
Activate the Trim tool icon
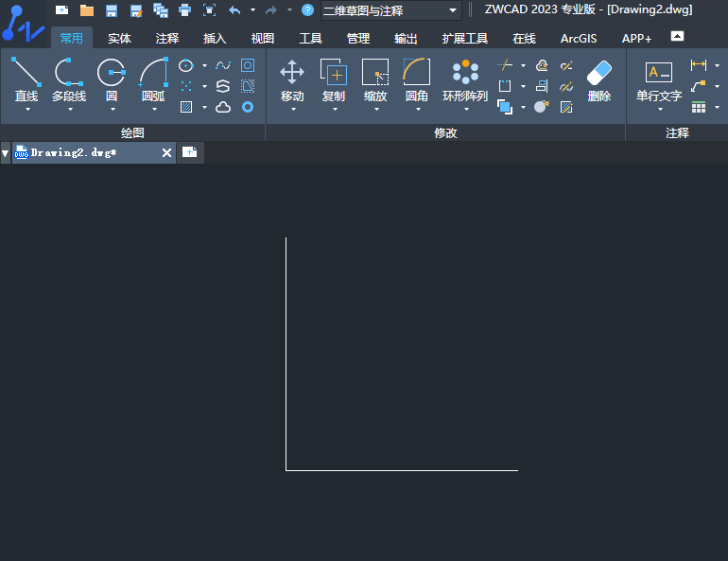click(505, 65)
